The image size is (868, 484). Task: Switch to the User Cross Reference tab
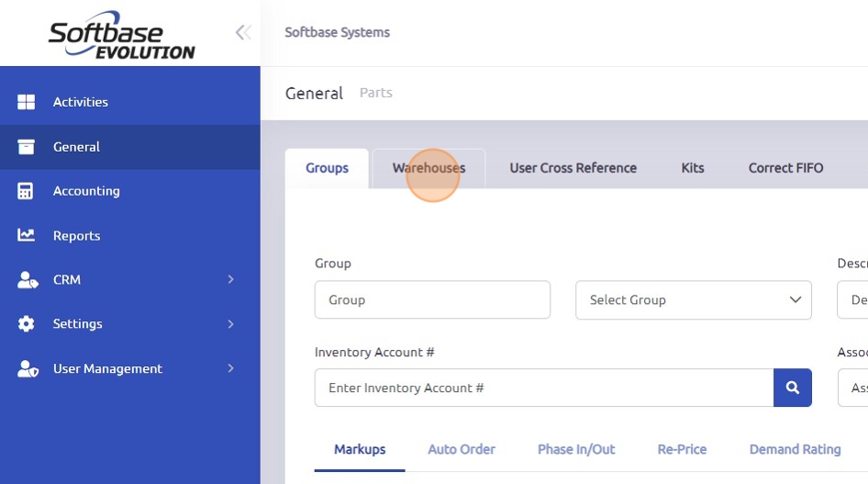pyautogui.click(x=573, y=168)
